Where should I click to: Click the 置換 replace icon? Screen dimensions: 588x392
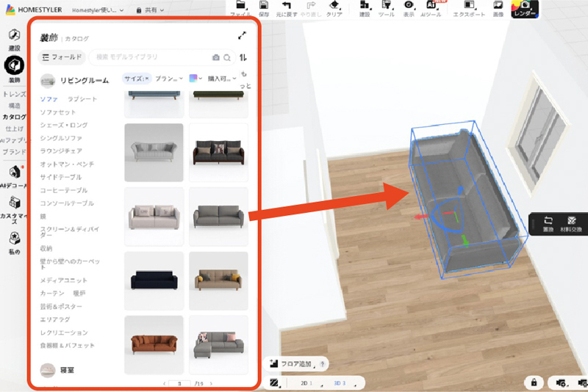(548, 220)
